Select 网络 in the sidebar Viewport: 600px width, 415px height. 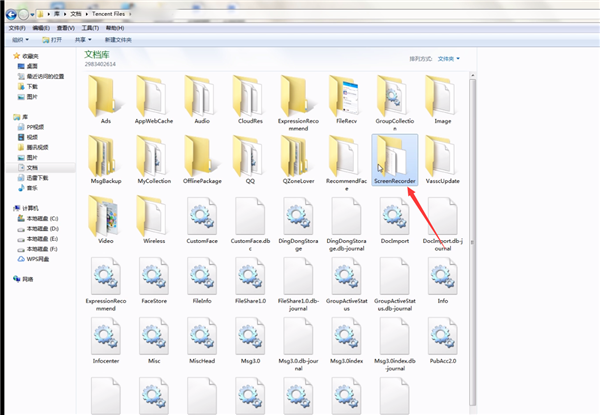tap(23, 279)
